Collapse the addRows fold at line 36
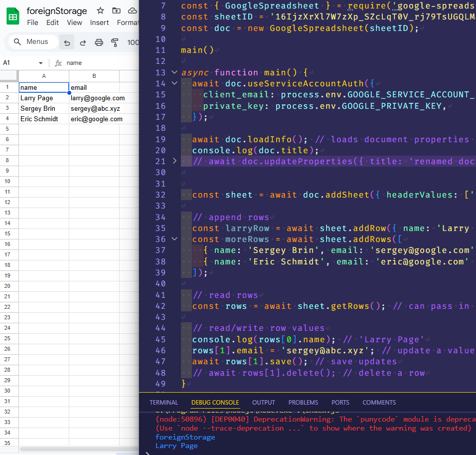This screenshot has width=476, height=455. pos(174,239)
